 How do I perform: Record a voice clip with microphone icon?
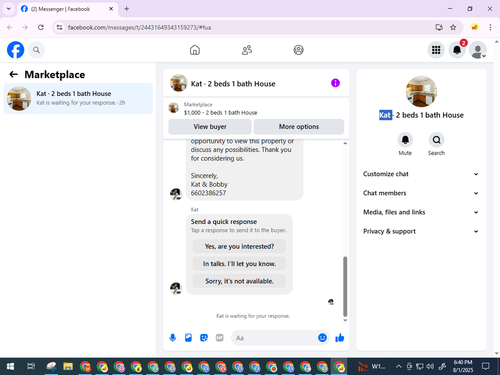(x=173, y=338)
